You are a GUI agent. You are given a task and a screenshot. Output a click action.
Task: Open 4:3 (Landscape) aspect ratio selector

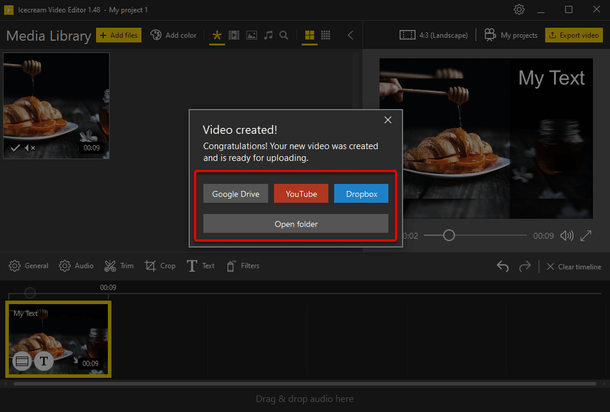[433, 35]
